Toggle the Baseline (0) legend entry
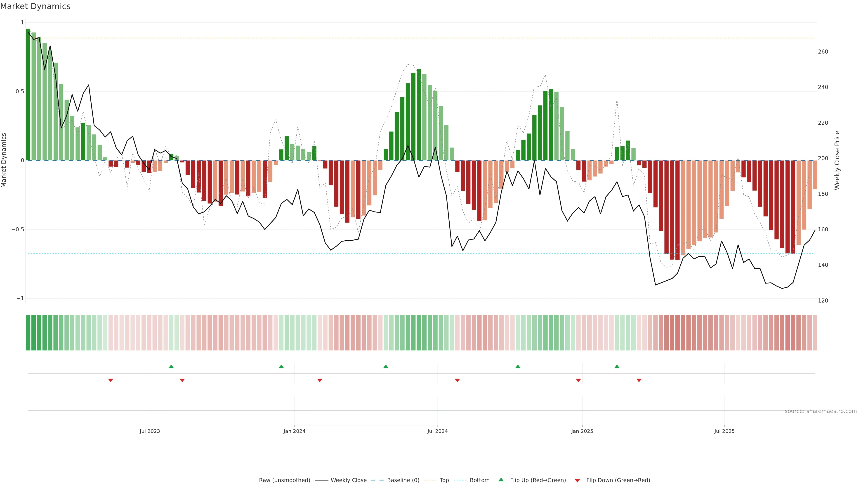 403,480
